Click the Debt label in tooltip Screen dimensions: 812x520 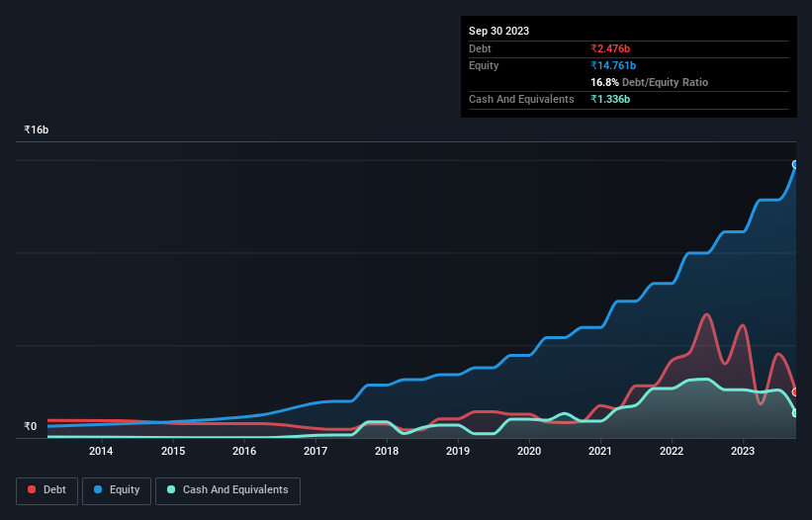pyautogui.click(x=480, y=48)
